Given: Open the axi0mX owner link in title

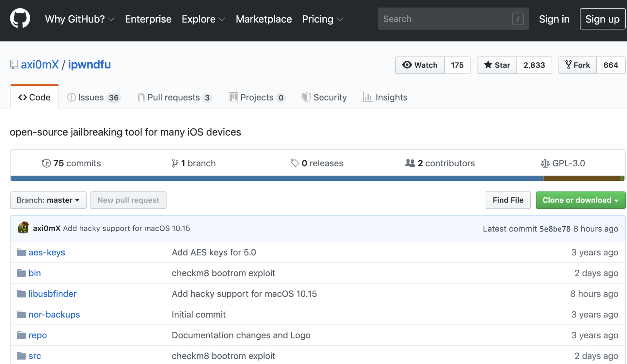Looking at the screenshot, I should pyautogui.click(x=40, y=65).
